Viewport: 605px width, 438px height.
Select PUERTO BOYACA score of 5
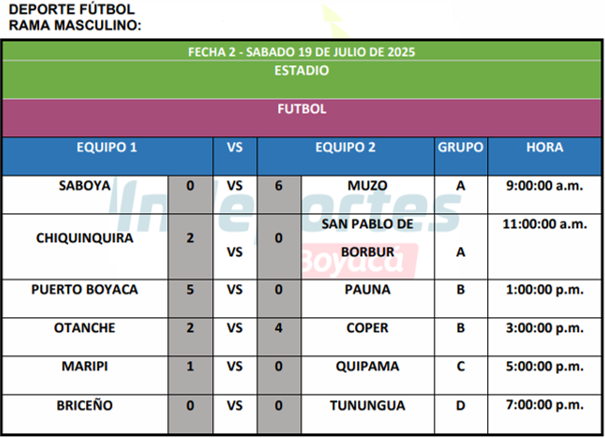coord(190,298)
